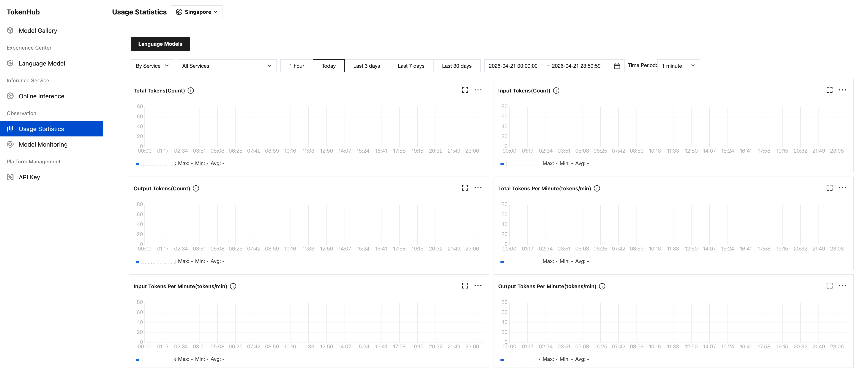Viewport: 868px width, 385px height.
Task: Open more options for Input Tokens chart
Action: point(842,90)
